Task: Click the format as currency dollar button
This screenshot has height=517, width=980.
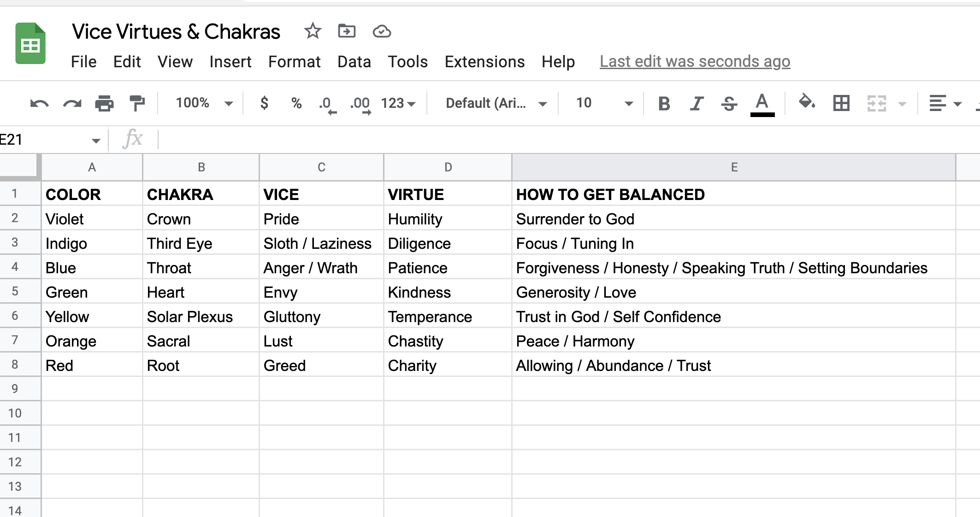Action: pyautogui.click(x=264, y=103)
